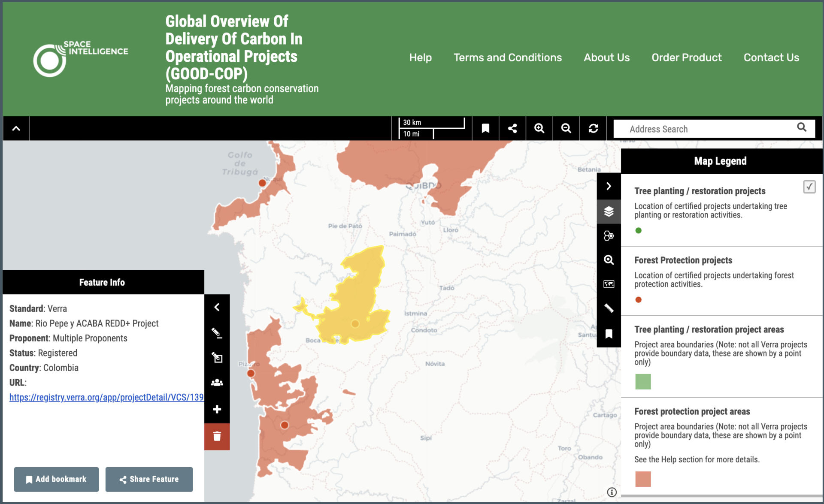Screen dimensions: 824x504
Task: Click the Feature Info panel header
Action: point(103,282)
